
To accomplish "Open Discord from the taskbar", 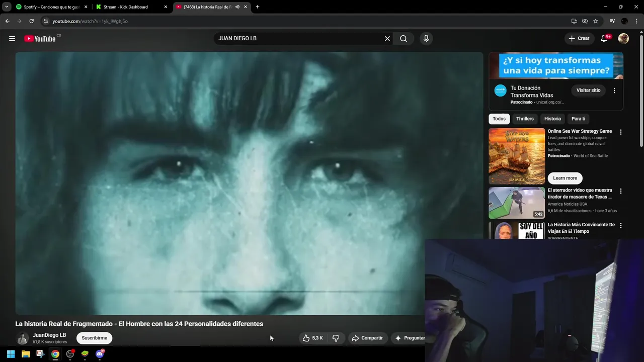I will [100, 354].
